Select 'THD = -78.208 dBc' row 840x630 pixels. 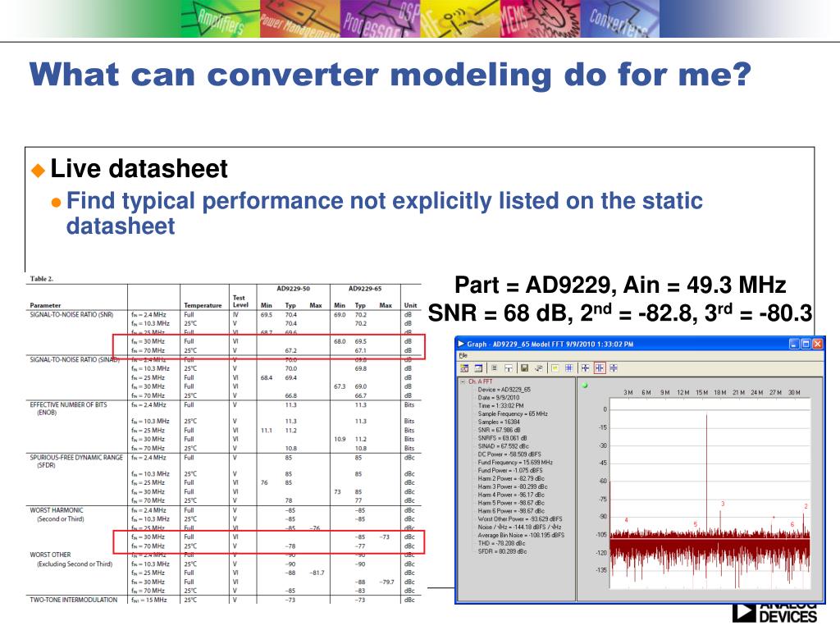click(501, 543)
